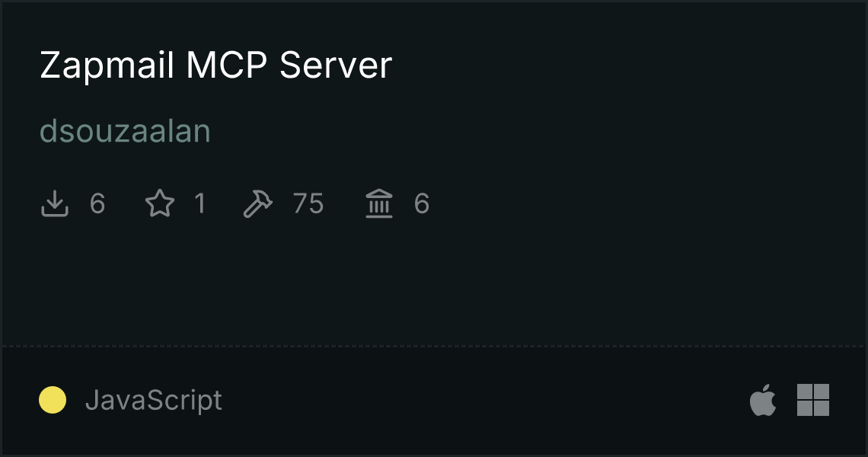
Task: Click the count 6 beside bank icon
Action: pos(422,203)
